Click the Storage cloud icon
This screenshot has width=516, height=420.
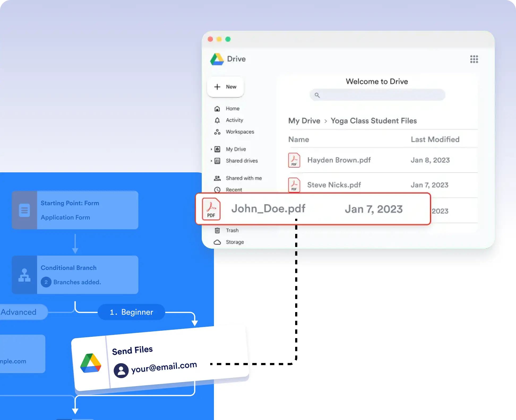click(217, 242)
